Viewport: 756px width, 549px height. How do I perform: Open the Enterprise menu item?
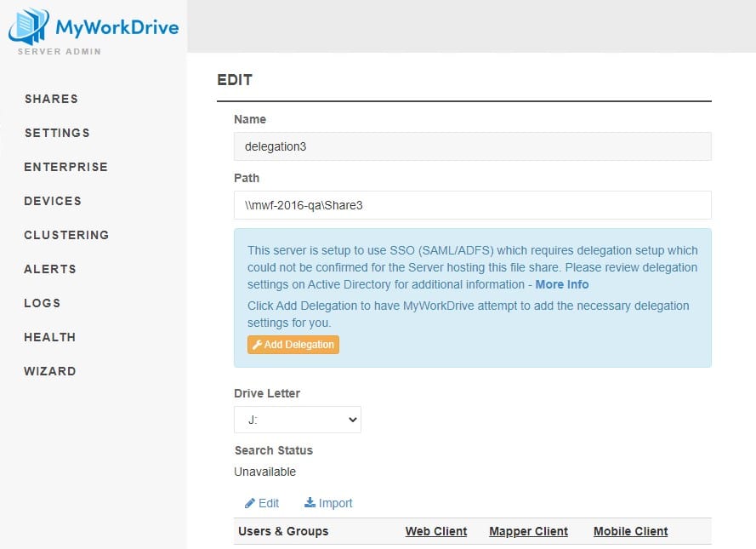click(x=65, y=167)
